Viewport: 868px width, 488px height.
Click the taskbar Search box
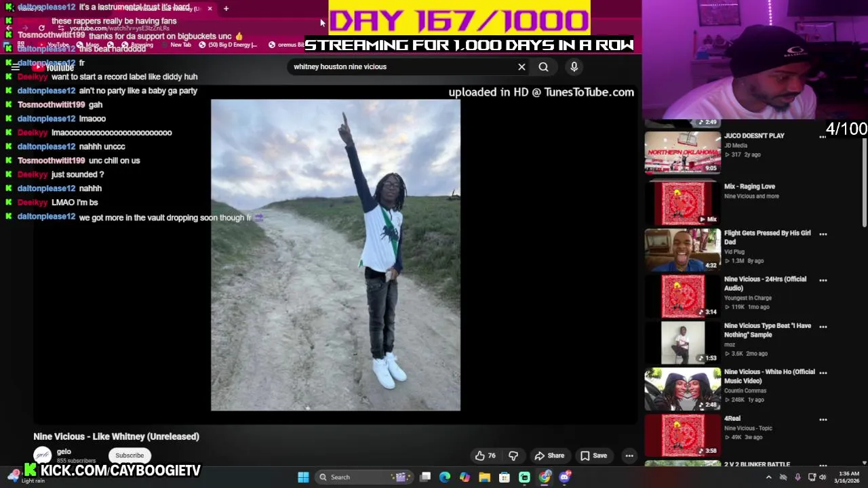(363, 477)
